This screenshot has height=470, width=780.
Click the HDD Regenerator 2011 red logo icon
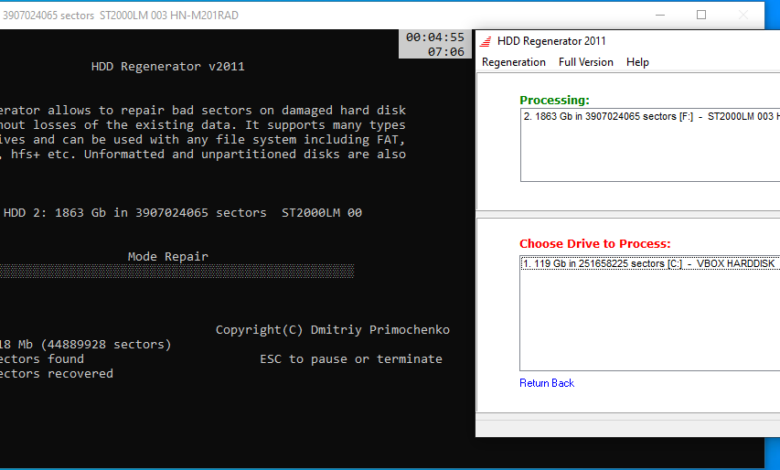coord(485,41)
